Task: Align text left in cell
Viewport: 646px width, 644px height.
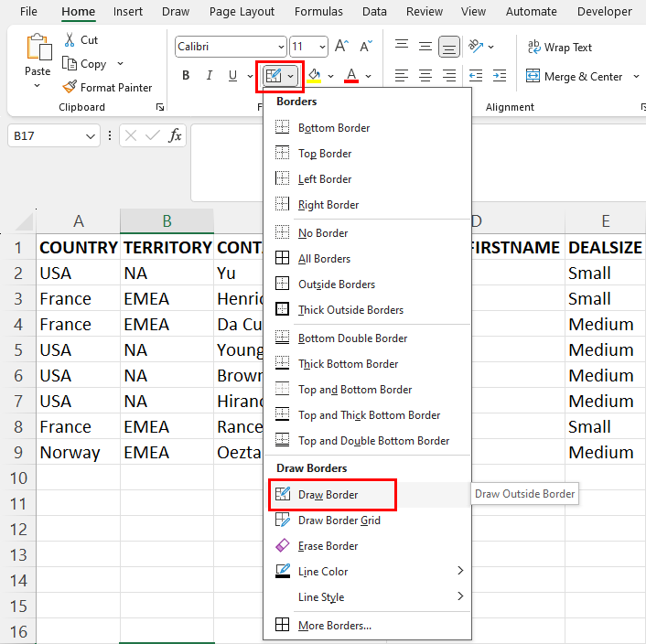Action: point(402,76)
